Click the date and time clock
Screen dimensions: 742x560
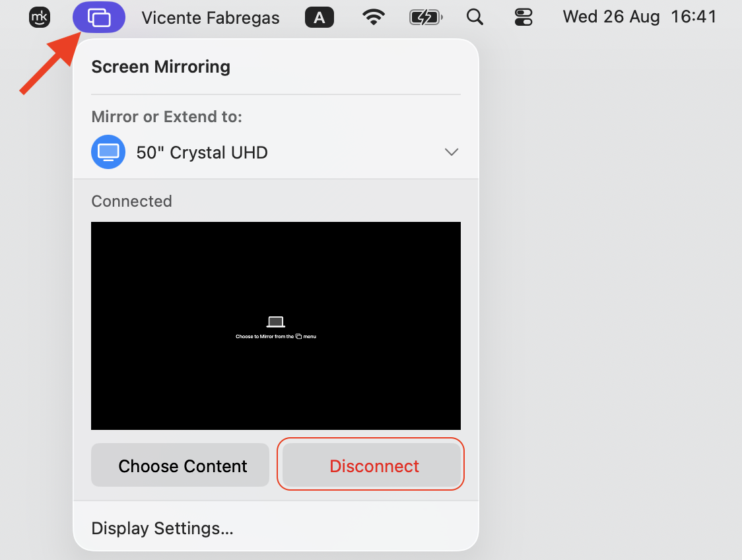click(x=640, y=17)
